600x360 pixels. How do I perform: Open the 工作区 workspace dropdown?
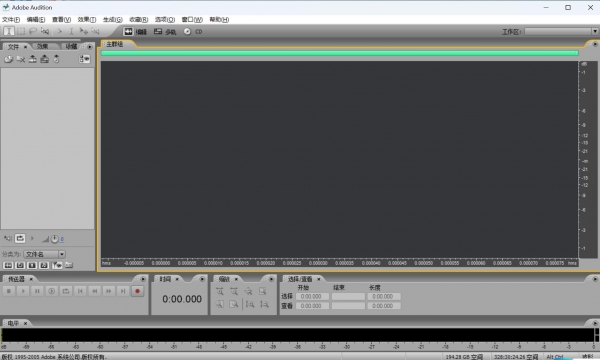click(x=561, y=32)
